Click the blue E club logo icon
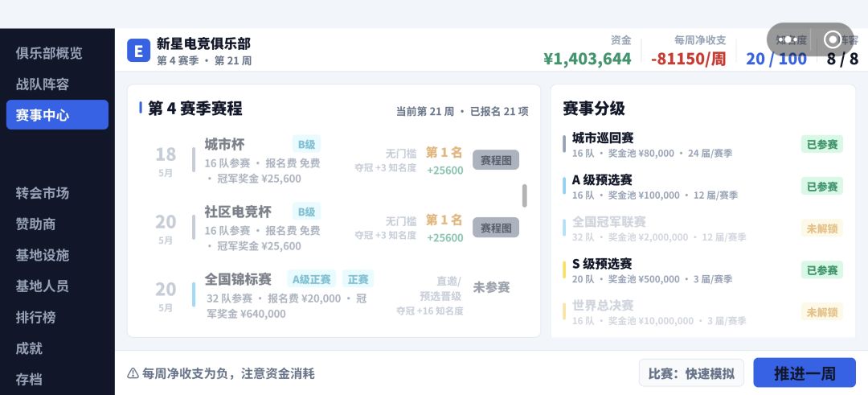Screen dimensions: 868x395 [x=139, y=51]
